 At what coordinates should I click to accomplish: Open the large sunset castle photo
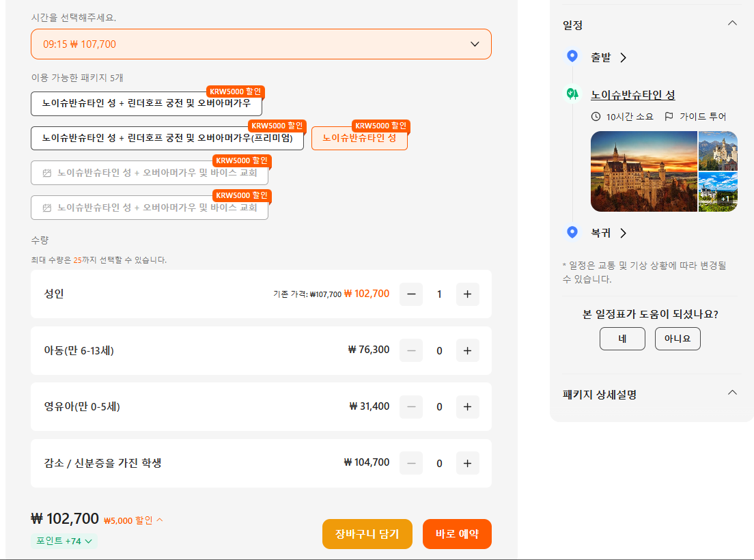click(643, 171)
